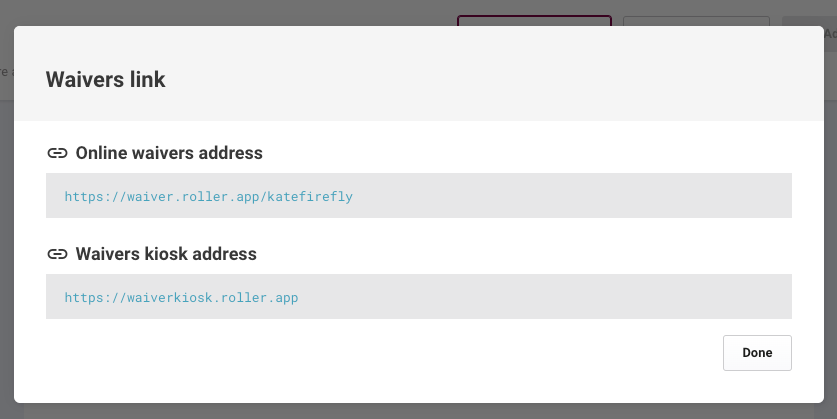Select the katefirefly portion of the URL

tap(310, 196)
